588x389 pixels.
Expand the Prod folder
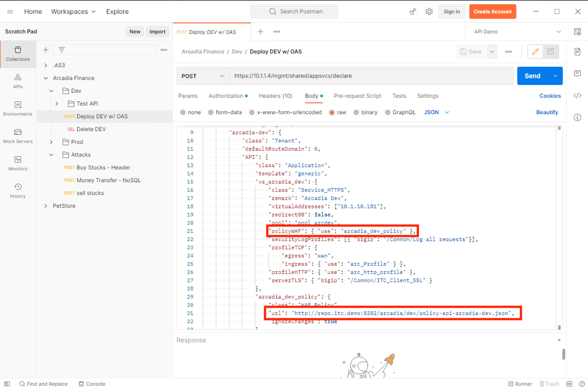click(51, 142)
